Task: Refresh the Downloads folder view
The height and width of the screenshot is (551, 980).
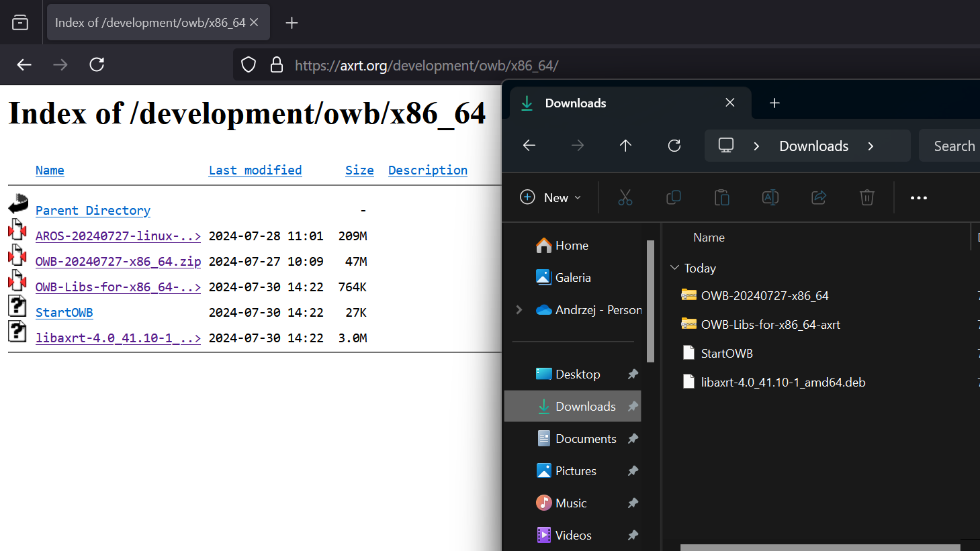Action: [x=674, y=146]
